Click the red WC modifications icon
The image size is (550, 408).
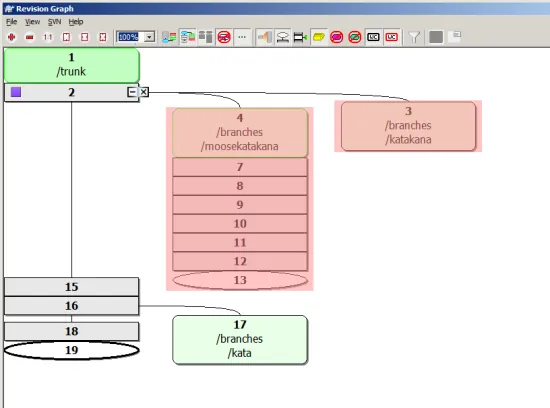click(x=391, y=37)
